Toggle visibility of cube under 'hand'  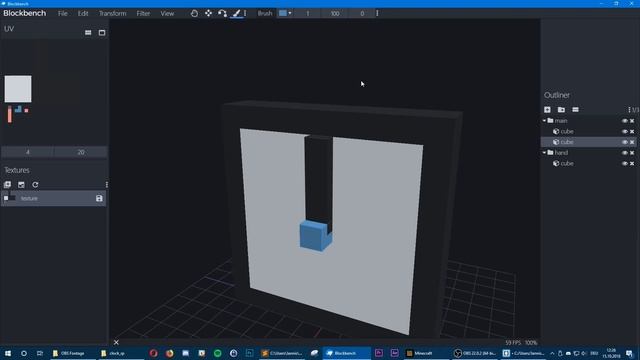click(x=624, y=163)
